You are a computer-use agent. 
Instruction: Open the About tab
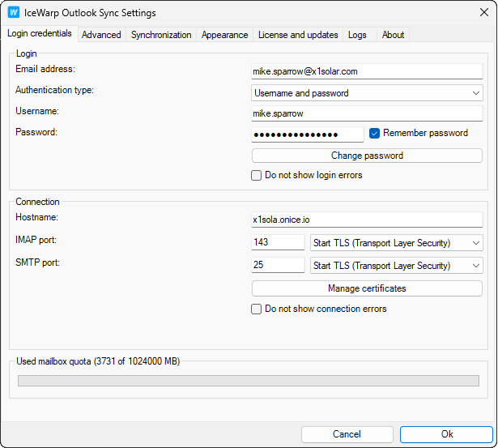pyautogui.click(x=393, y=35)
